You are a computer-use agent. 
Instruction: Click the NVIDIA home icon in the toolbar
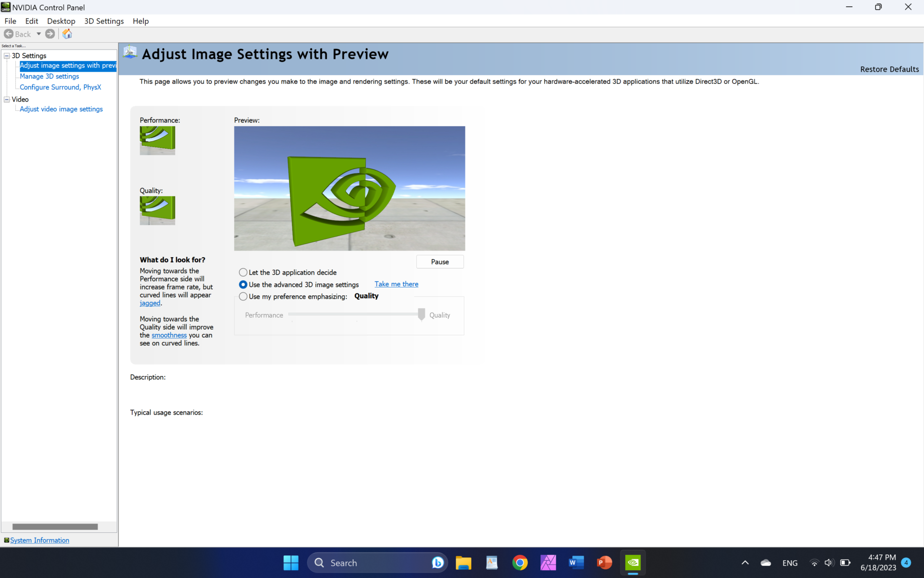(x=67, y=34)
